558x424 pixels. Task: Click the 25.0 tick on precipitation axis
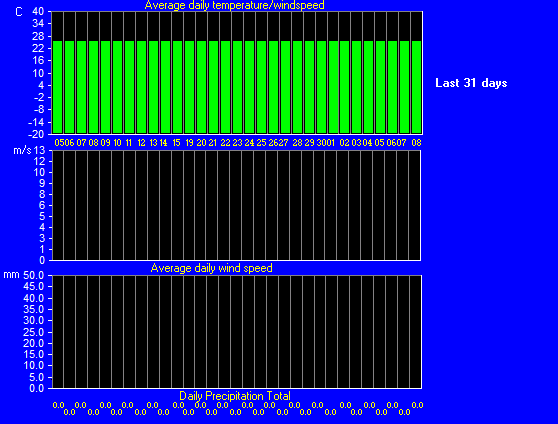(x=33, y=332)
